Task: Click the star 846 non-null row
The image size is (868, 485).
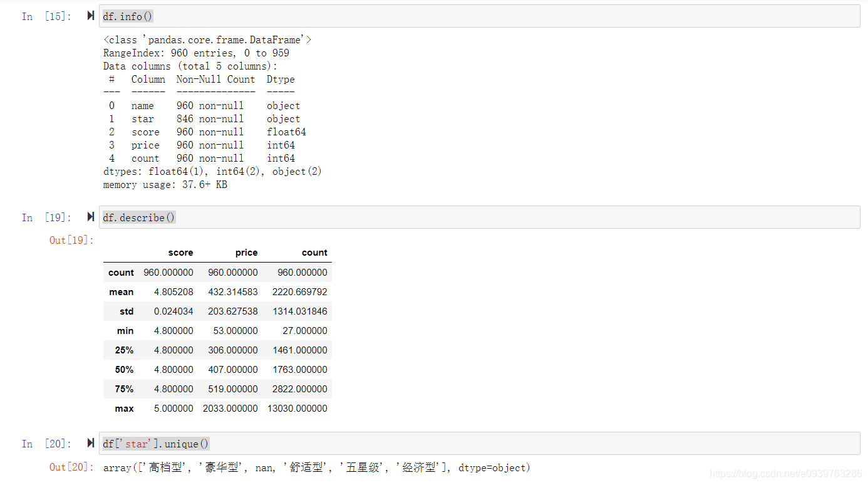Action: coord(204,119)
